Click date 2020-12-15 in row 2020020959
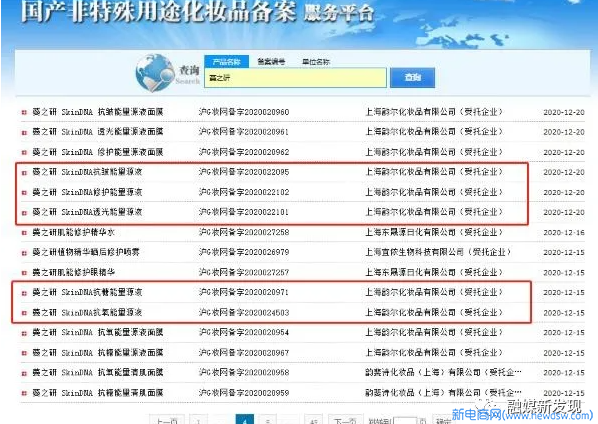Viewport: 598px width, 424px height. (x=564, y=393)
